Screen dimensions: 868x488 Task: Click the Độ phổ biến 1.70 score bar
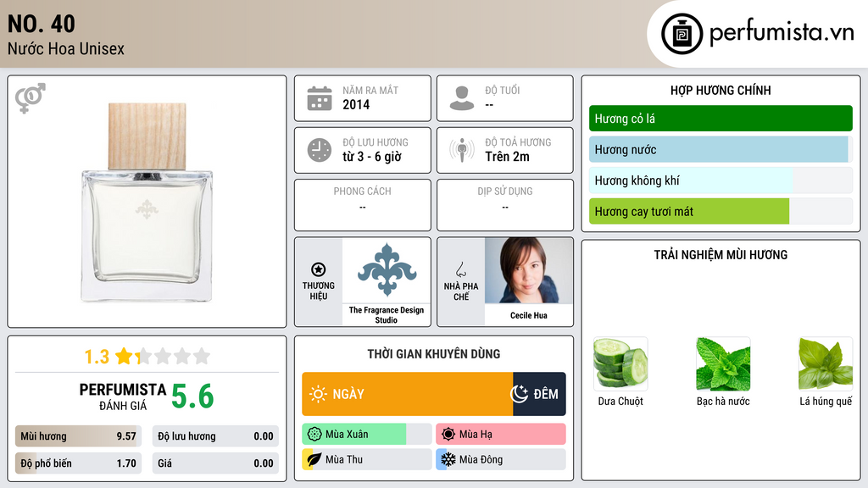tap(78, 463)
